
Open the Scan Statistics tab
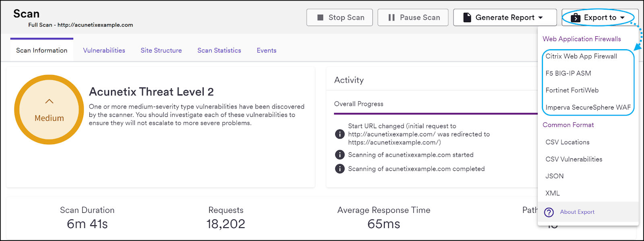click(x=219, y=50)
